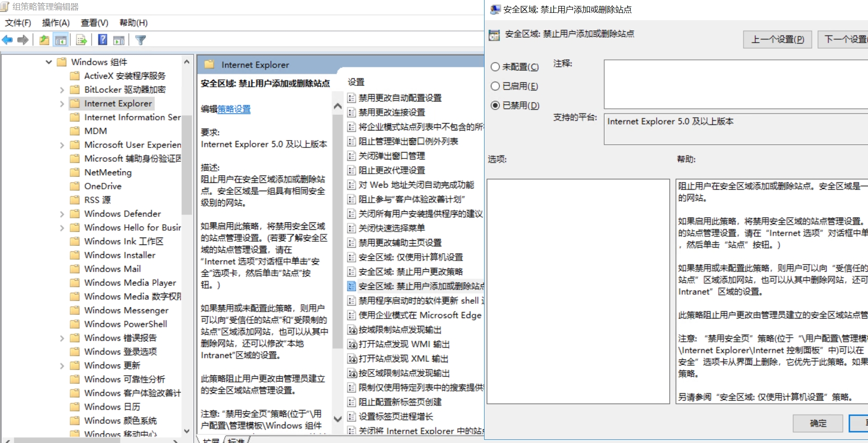Viewport: 868px width, 443px height.
Task: Select the Windows 日历 tree item
Action: coord(112,407)
